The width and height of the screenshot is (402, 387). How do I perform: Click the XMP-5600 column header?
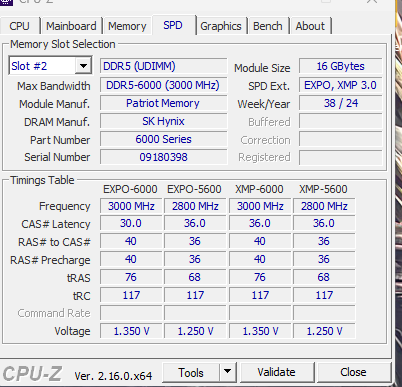pos(323,189)
